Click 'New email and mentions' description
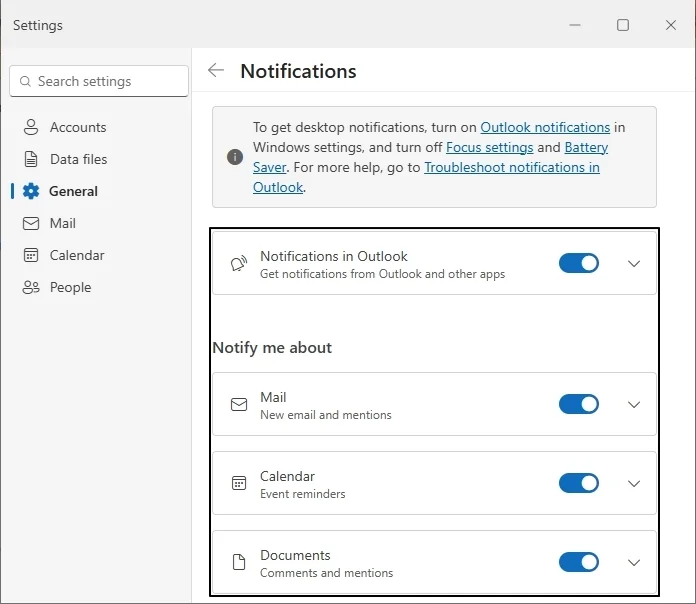 point(326,415)
